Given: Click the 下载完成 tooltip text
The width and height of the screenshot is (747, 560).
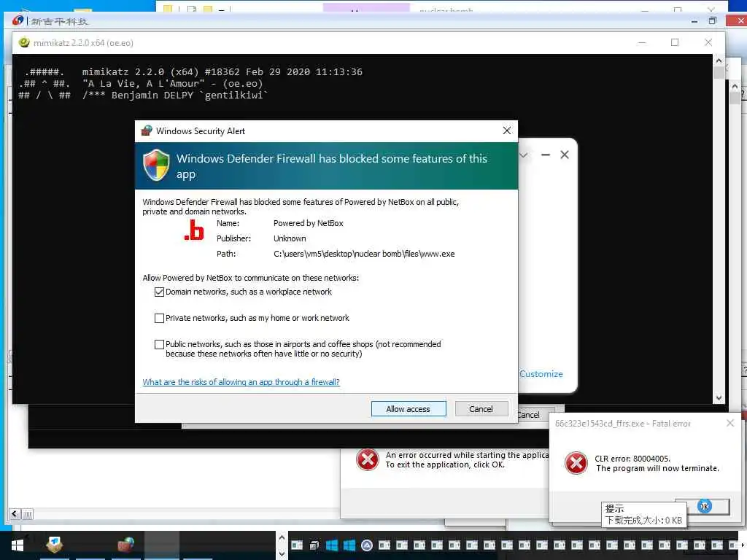Looking at the screenshot, I should (643, 521).
